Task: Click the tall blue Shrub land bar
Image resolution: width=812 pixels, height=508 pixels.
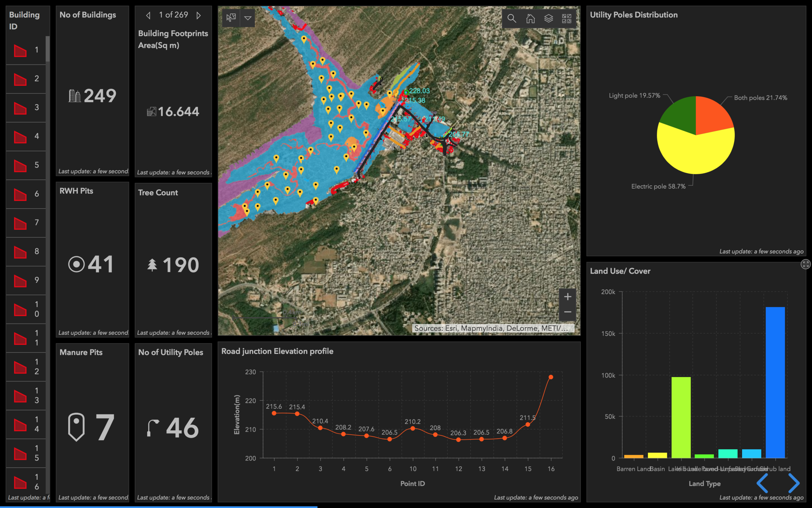Action: pyautogui.click(x=775, y=382)
